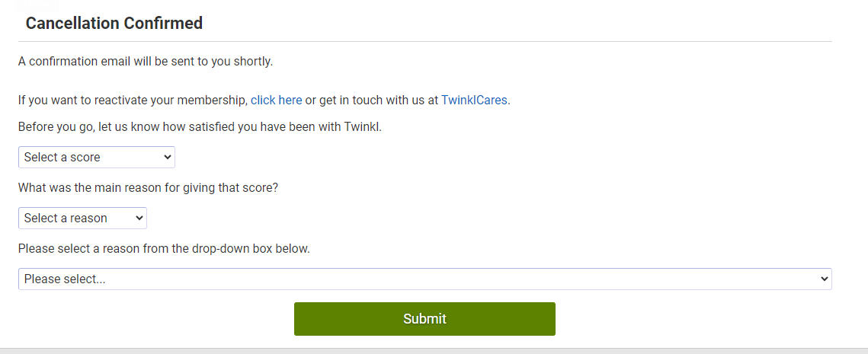Click the "Select a reason" text in the dropdown
The width and height of the screenshot is (868, 354).
click(x=66, y=218)
